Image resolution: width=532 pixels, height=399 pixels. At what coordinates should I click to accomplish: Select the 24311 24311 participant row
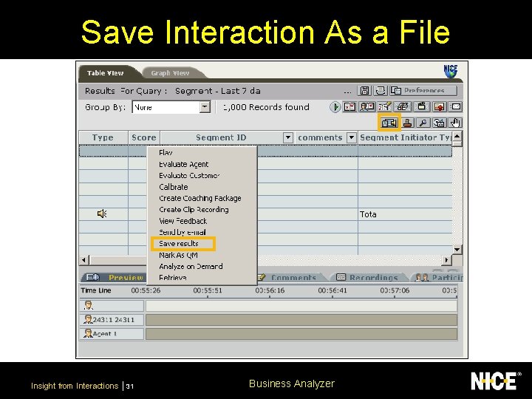click(x=112, y=320)
